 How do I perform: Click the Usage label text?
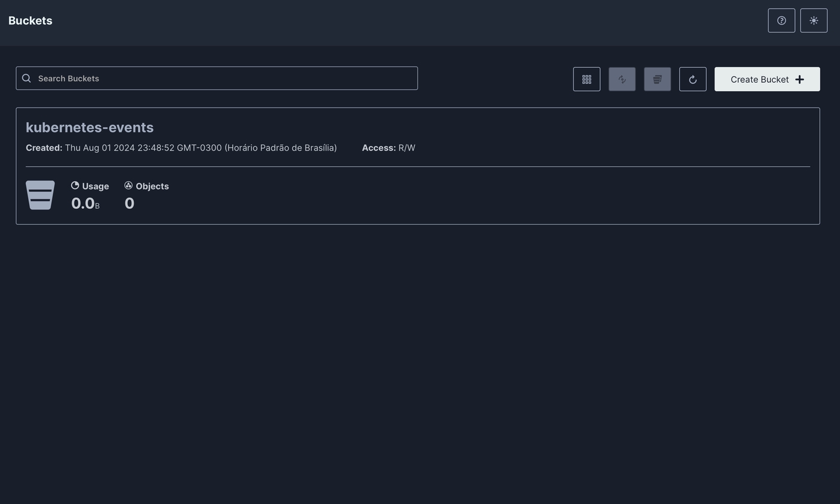tap(95, 186)
